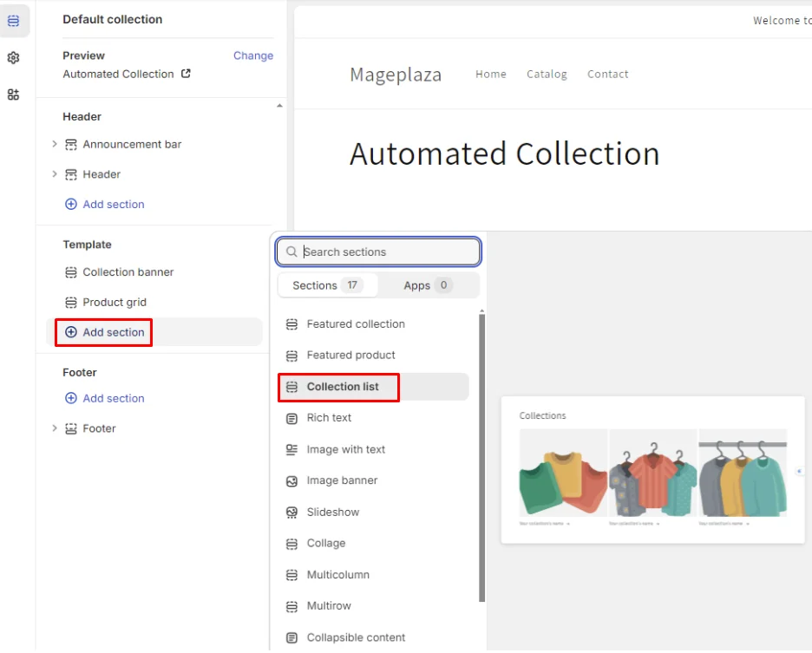Click the Slideshow list icon
Screen dimensions: 812x653
click(x=292, y=513)
